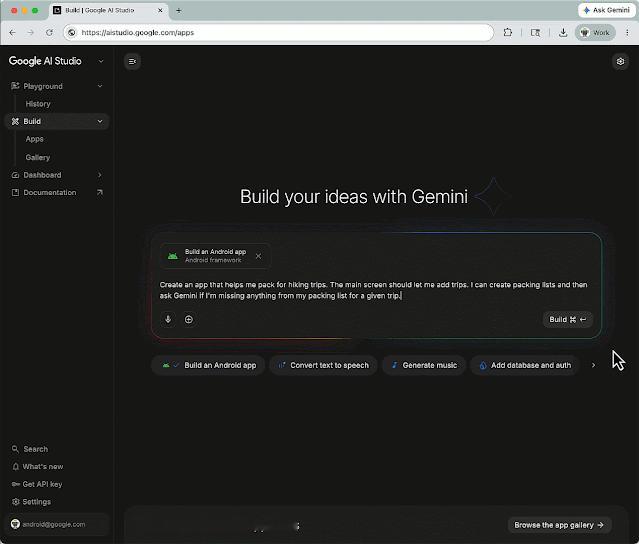Click the bell icon beside What's new
639x544 pixels.
click(15, 467)
